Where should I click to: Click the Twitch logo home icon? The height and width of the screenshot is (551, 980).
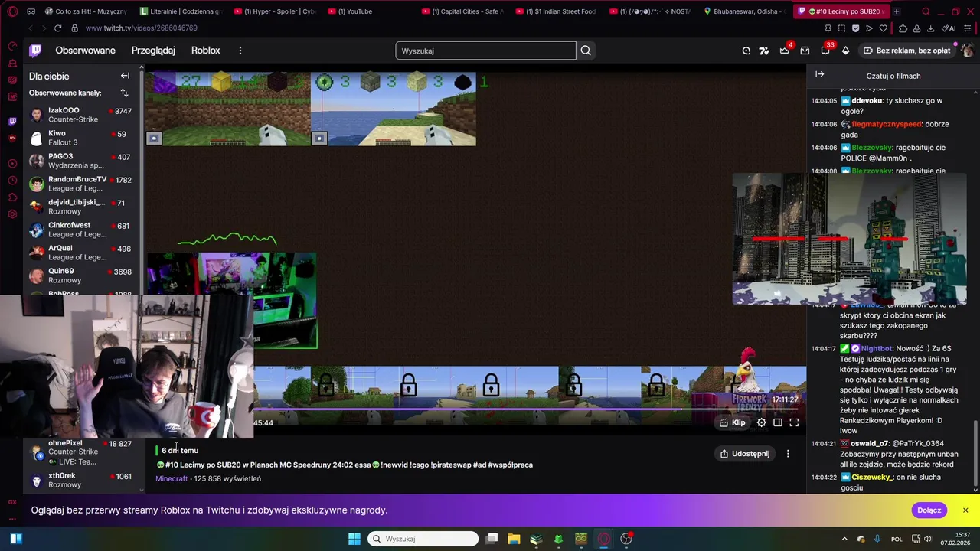[35, 51]
